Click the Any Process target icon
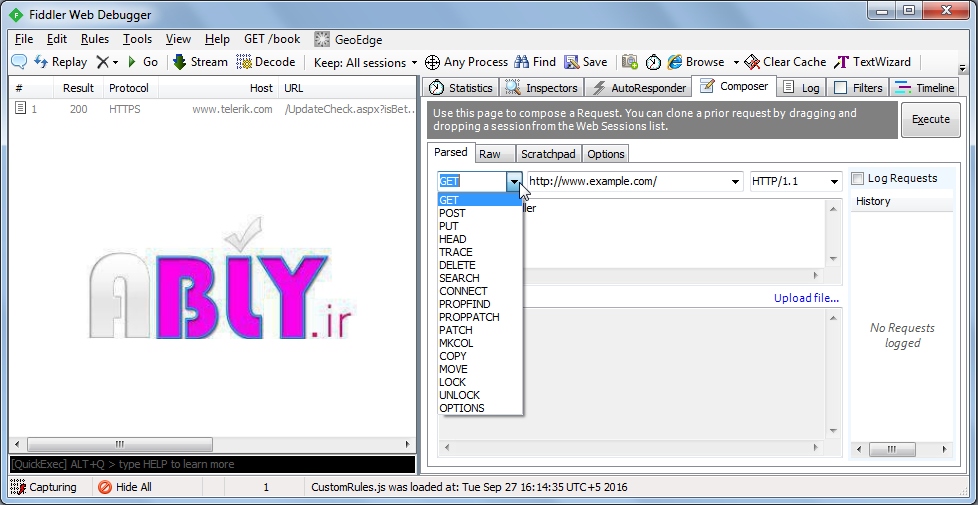Image resolution: width=978 pixels, height=505 pixels. [432, 62]
